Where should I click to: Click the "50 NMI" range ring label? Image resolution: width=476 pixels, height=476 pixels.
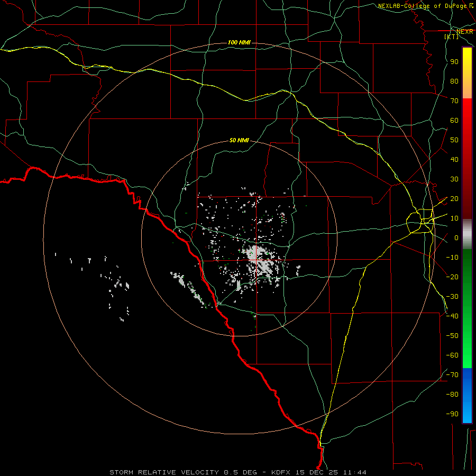[239, 140]
